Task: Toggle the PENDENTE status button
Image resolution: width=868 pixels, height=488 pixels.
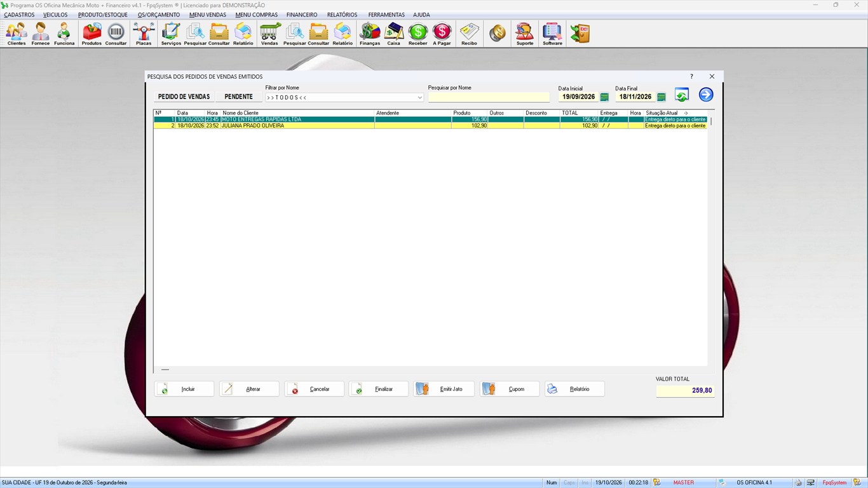Action: [239, 97]
